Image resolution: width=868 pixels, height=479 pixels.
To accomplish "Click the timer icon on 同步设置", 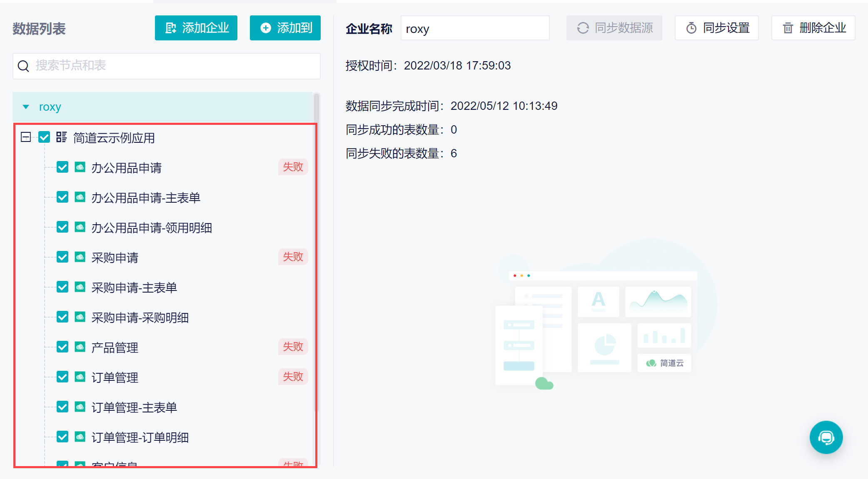I will coord(691,28).
